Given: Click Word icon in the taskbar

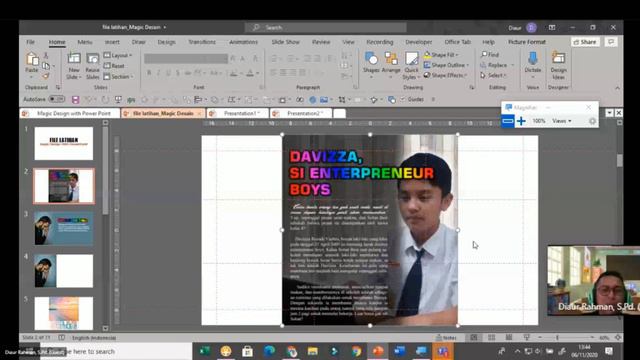Looking at the screenshot, I should coord(400,351).
